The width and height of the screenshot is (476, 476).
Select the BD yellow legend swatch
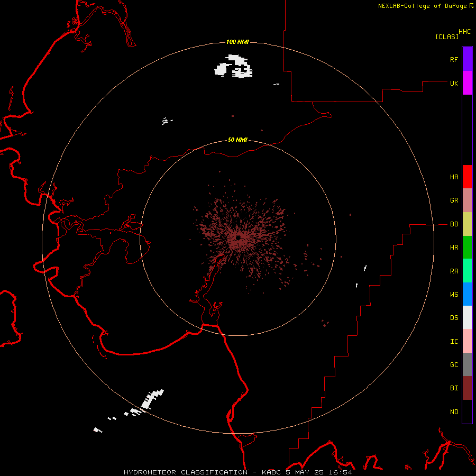[467, 224]
